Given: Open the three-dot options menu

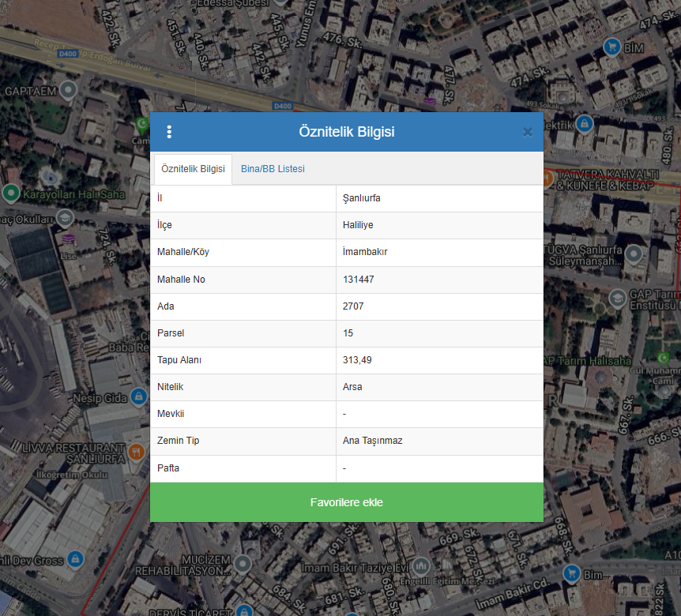Looking at the screenshot, I should pyautogui.click(x=169, y=132).
